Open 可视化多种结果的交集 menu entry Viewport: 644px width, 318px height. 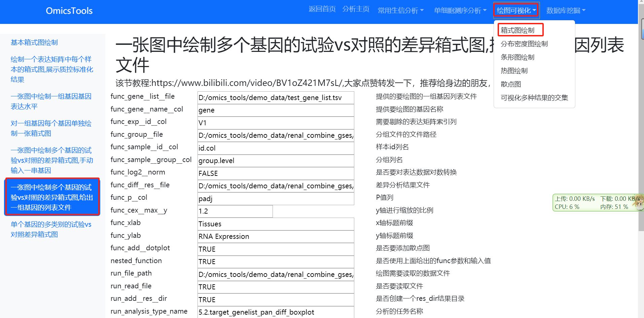click(534, 98)
